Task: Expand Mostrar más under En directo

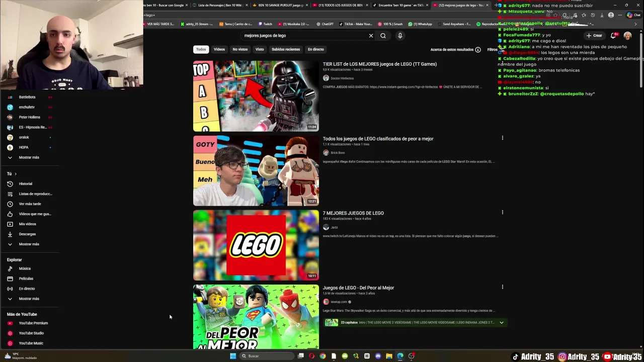Action: tap(29, 299)
